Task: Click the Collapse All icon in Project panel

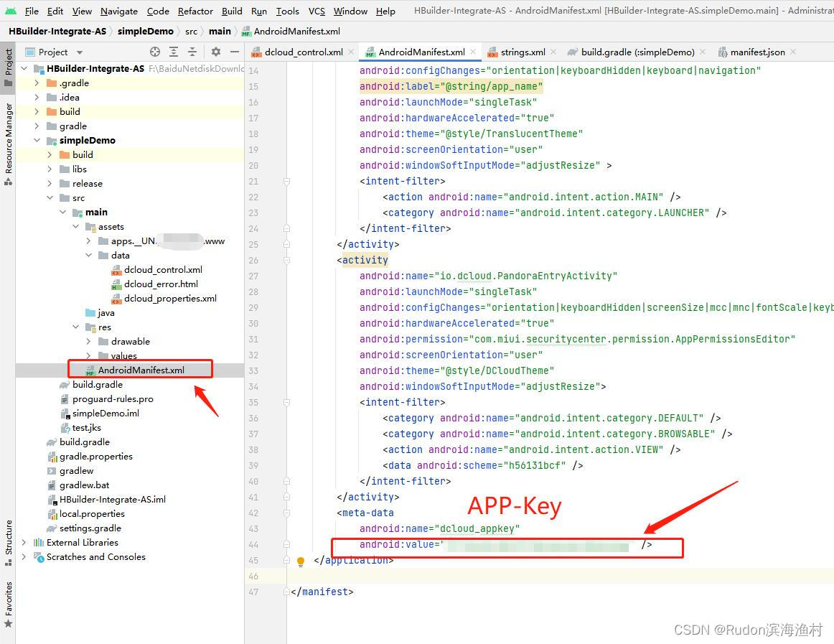Action: pos(192,52)
